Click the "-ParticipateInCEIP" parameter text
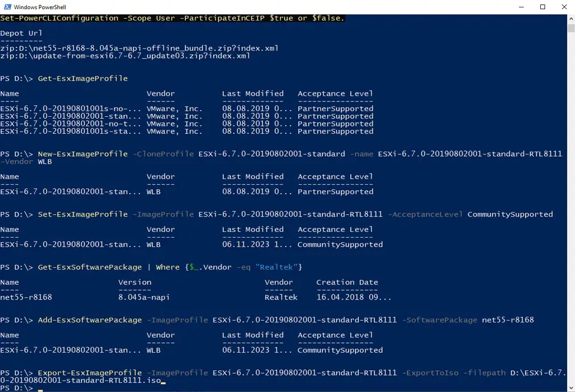Image resolution: width=575 pixels, height=392 pixels. 222,18
